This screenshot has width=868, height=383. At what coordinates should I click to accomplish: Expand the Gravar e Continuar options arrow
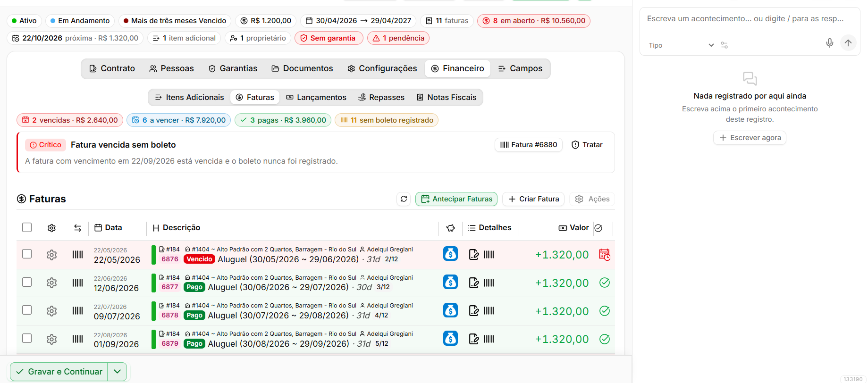pos(118,372)
